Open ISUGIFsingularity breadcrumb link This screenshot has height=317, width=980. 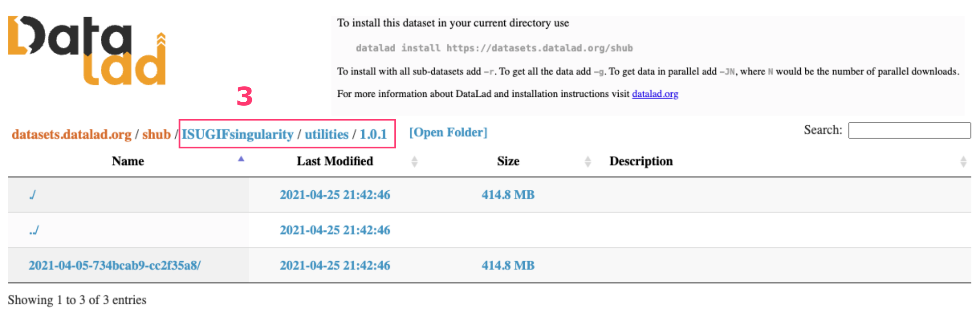point(237,134)
